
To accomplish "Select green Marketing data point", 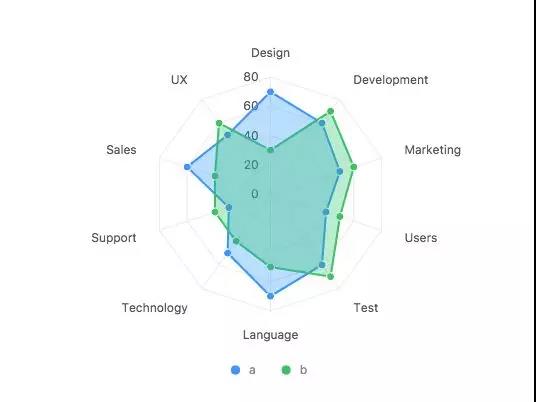I will pos(354,167).
